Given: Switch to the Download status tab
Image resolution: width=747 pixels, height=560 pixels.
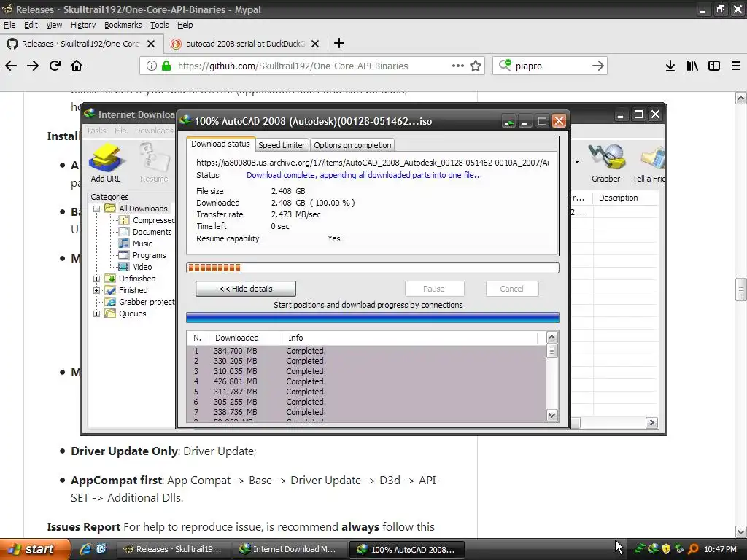Looking at the screenshot, I should tap(220, 144).
